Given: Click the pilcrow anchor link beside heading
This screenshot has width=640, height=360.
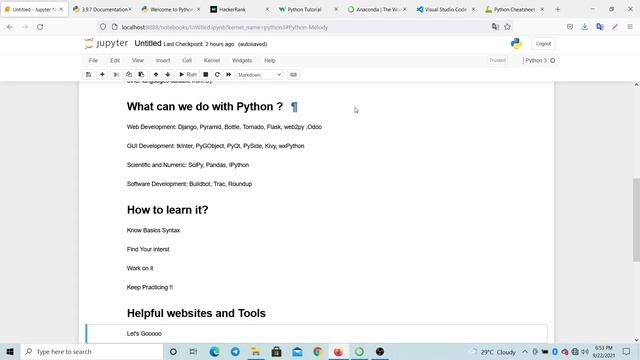Looking at the screenshot, I should point(294,107).
